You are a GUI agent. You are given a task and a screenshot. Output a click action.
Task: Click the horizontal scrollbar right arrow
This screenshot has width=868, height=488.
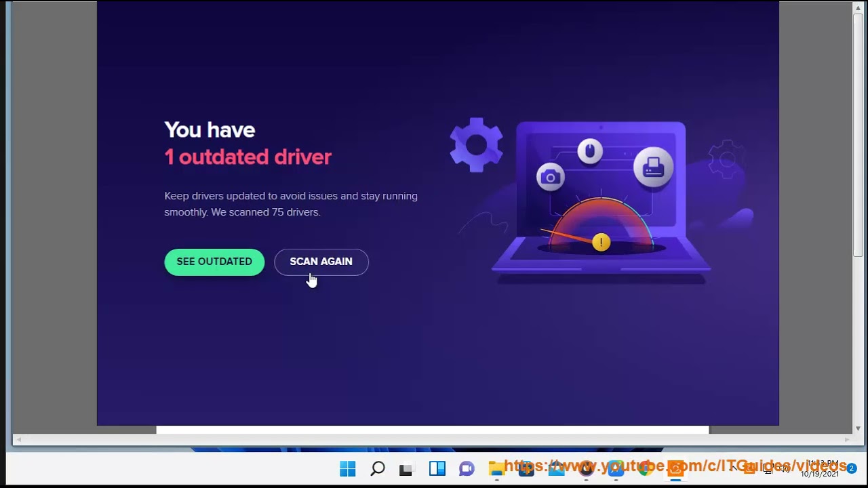(x=846, y=440)
